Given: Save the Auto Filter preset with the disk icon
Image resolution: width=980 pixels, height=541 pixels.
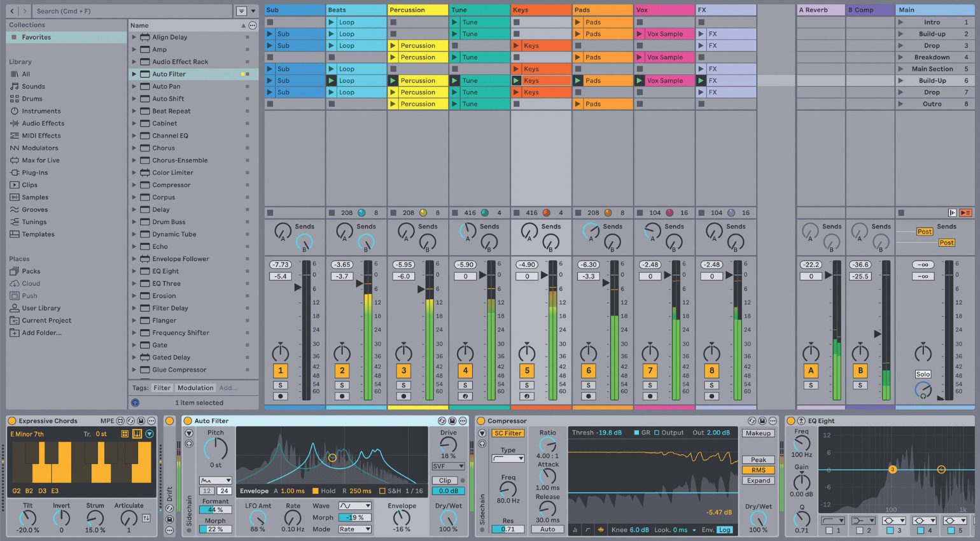Looking at the screenshot, I should point(453,421).
